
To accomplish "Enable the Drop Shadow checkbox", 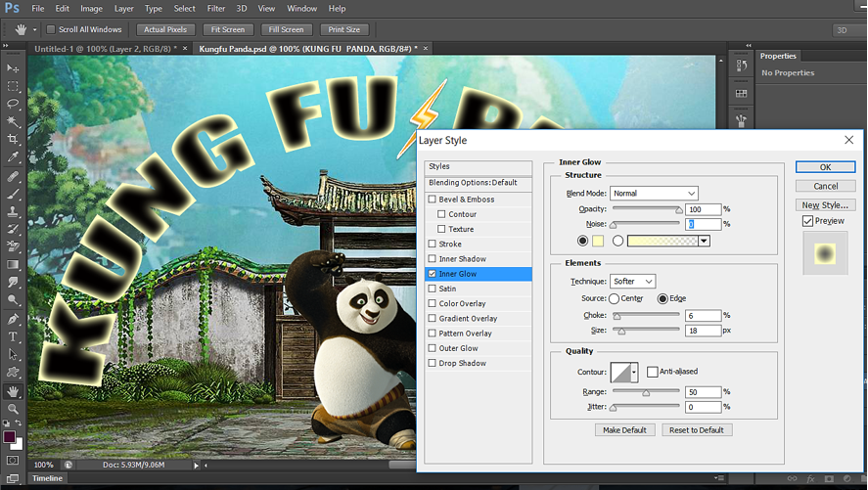I will tap(433, 364).
